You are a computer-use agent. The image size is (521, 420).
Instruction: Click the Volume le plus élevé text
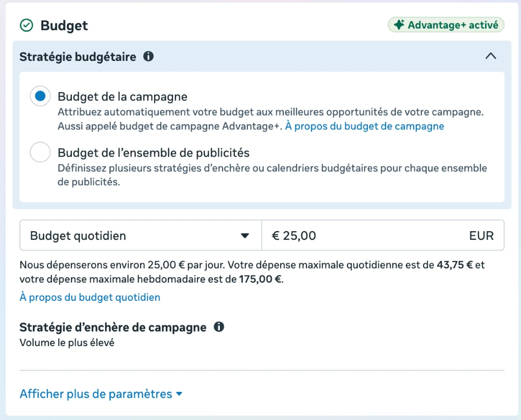(67, 342)
